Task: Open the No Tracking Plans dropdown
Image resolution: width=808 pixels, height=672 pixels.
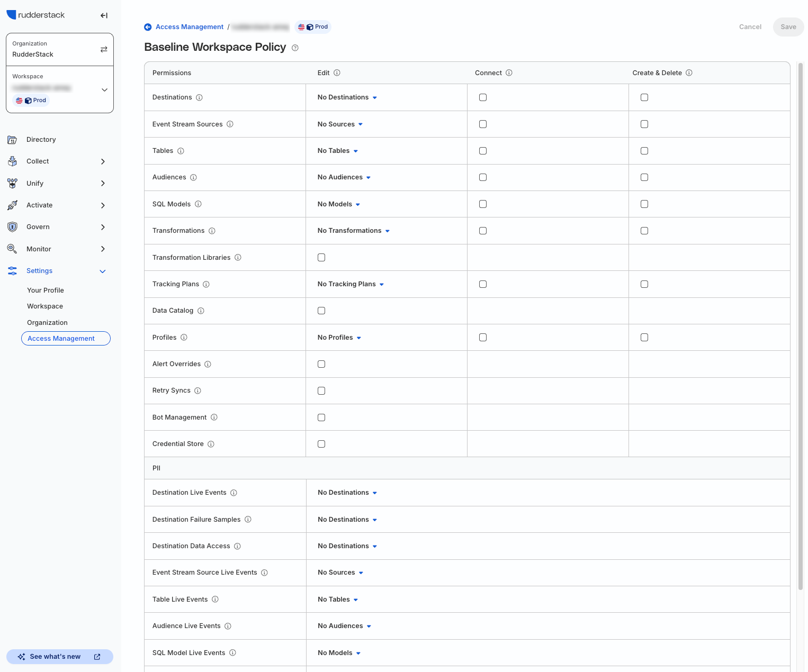Action: point(351,284)
